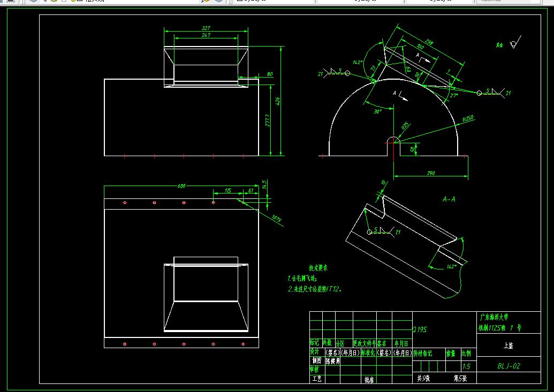Viewport: 554px width, 392px height.
Task: Select the 327 width dimension text
Action: point(206,28)
